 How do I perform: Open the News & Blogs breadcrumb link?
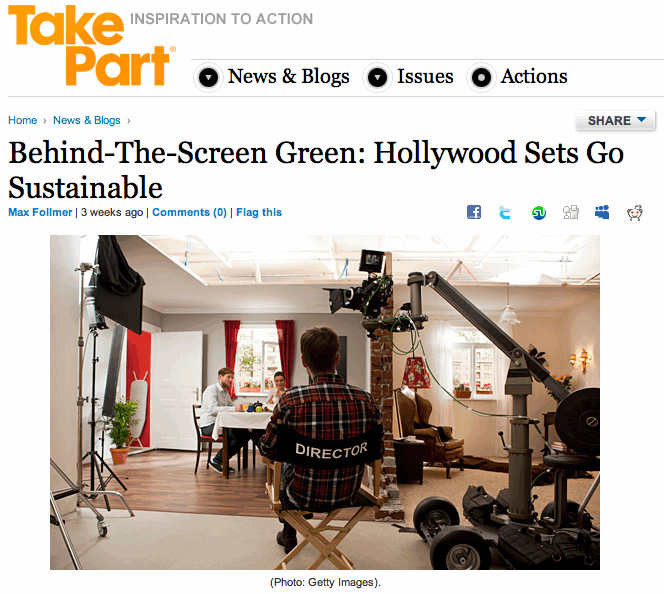pyautogui.click(x=87, y=120)
